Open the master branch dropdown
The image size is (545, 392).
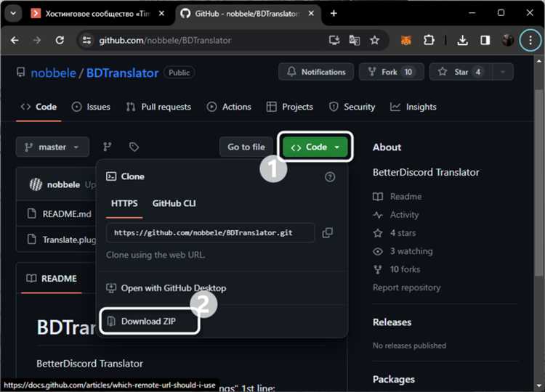pyautogui.click(x=52, y=147)
